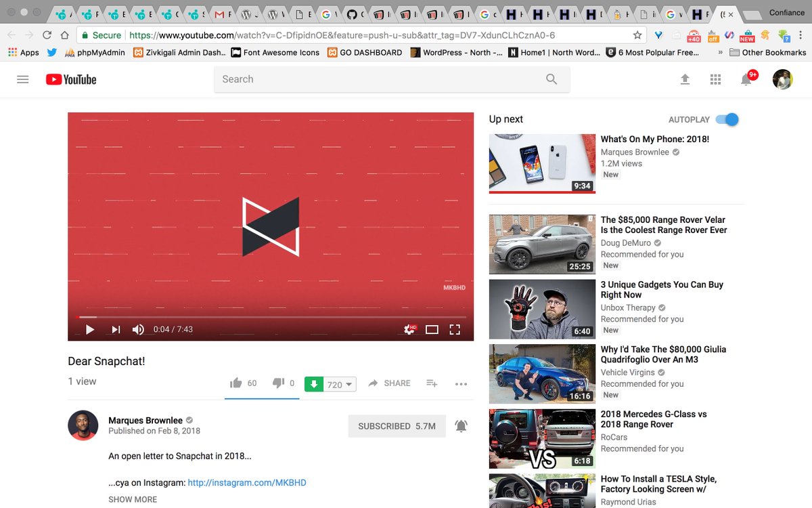Image resolution: width=812 pixels, height=508 pixels.
Task: Click Marques Brownlee's channel avatar
Action: [83, 425]
